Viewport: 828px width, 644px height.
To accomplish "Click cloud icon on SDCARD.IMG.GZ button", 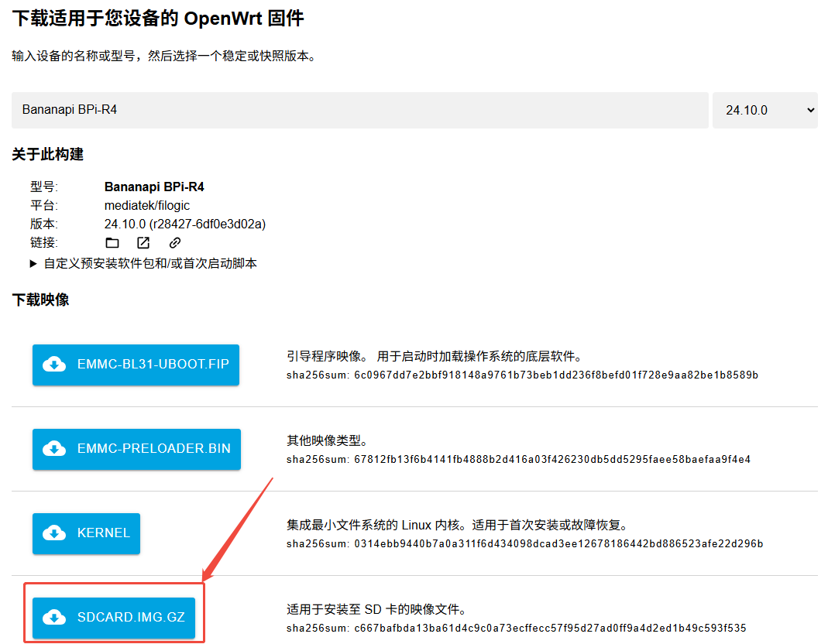I will coord(54,618).
